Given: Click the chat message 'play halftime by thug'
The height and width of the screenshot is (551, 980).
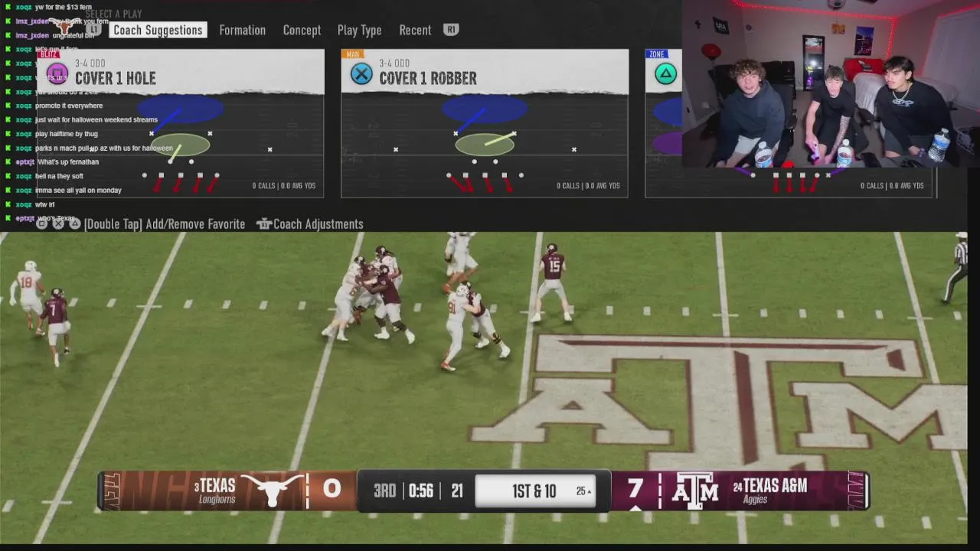Looking at the screenshot, I should [x=67, y=134].
